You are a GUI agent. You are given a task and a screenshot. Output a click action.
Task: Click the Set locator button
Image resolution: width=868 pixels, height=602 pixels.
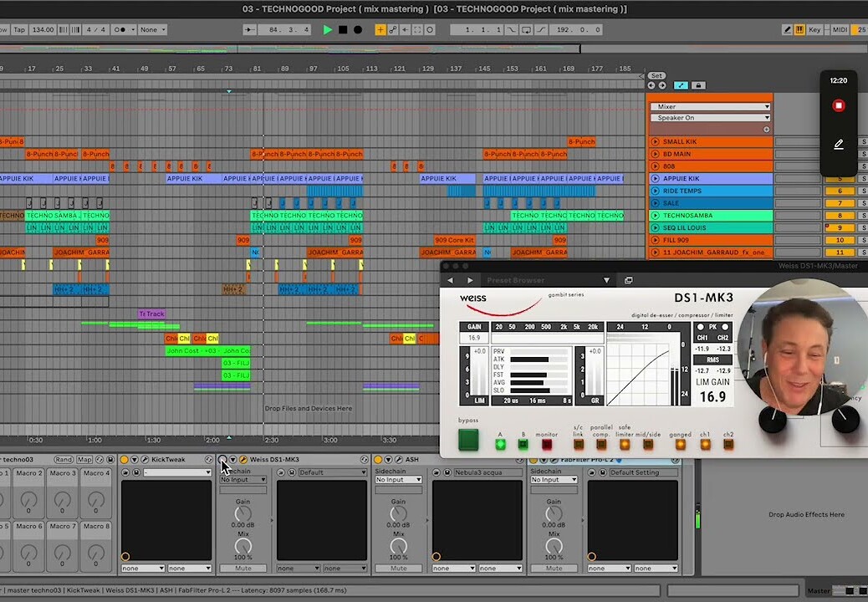tap(656, 76)
